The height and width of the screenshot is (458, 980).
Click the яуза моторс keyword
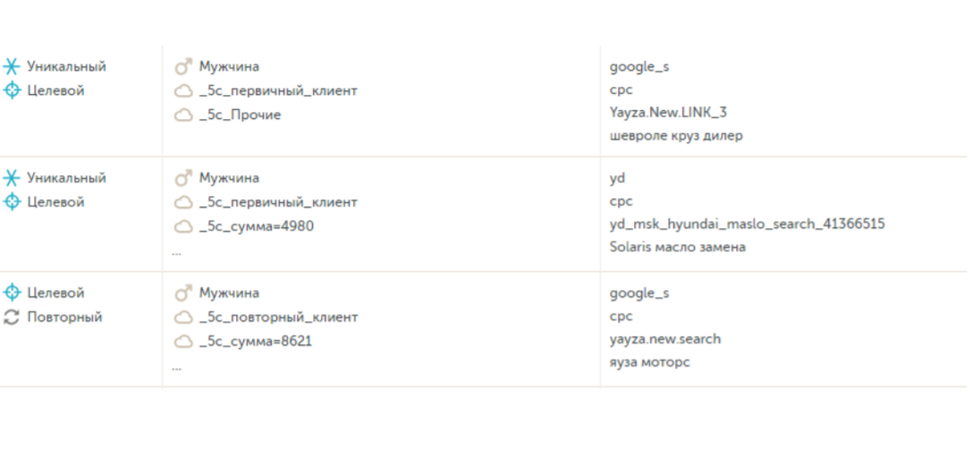650,362
